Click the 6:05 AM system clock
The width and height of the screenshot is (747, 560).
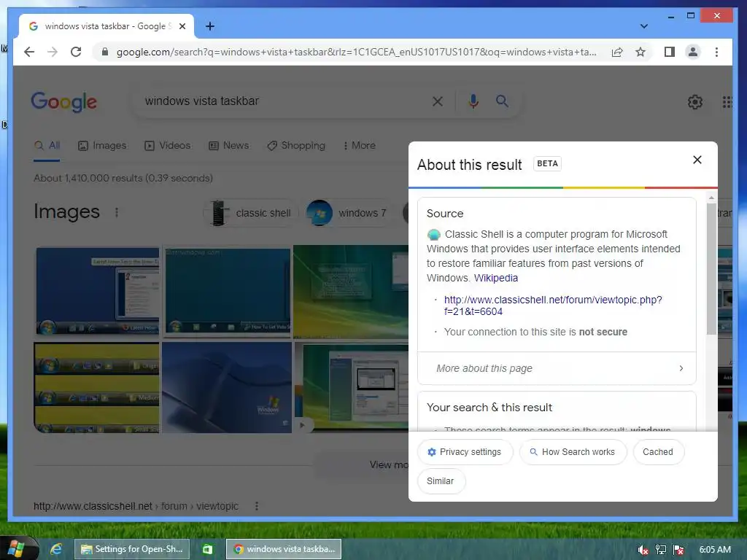(715, 550)
